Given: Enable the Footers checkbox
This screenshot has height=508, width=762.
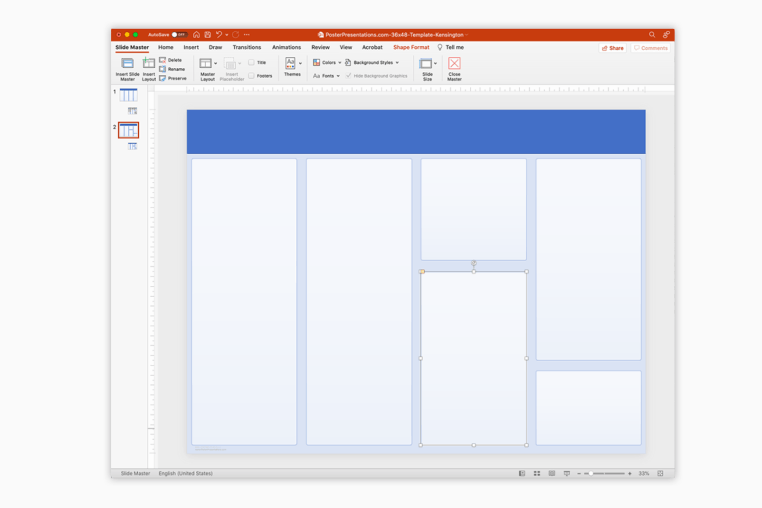Looking at the screenshot, I should 251,76.
